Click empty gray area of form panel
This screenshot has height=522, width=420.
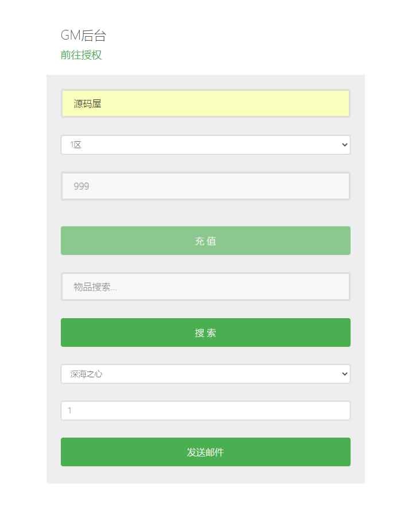[205, 213]
